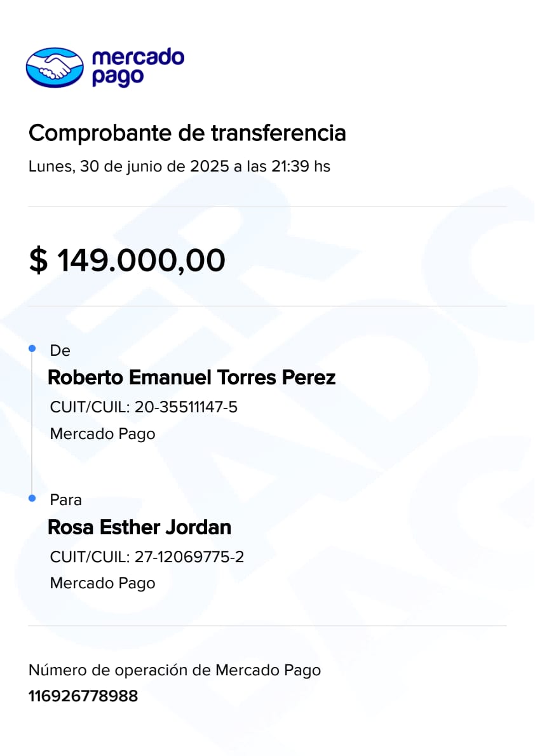This screenshot has width=535, height=756.
Task: Click the "De" sender label
Action: tap(60, 351)
